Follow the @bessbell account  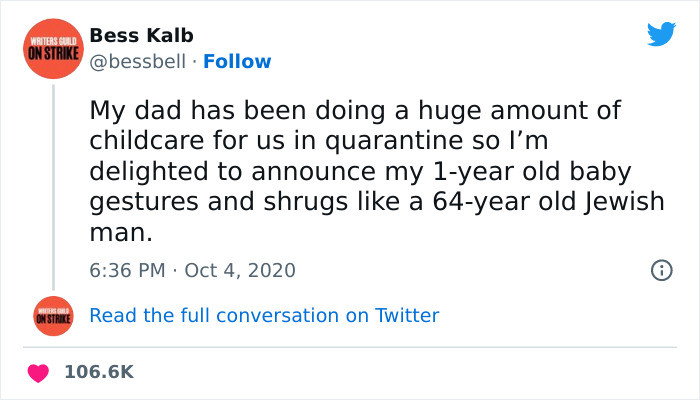237,62
